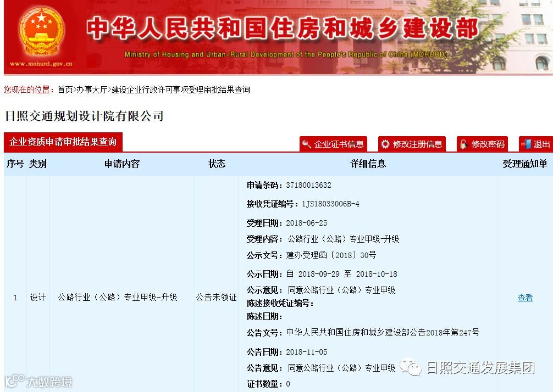This screenshot has height=392, width=553.
Task: Click the 设计 category cell
Action: pos(38,297)
